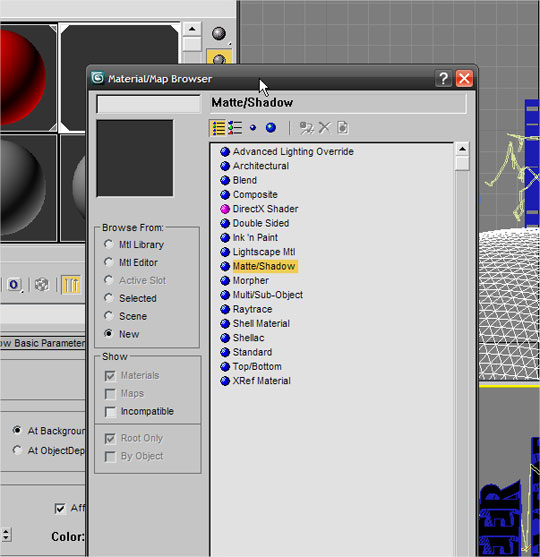Select the Active Slot radio option
Viewport: 540px width, 557px height.
[108, 280]
